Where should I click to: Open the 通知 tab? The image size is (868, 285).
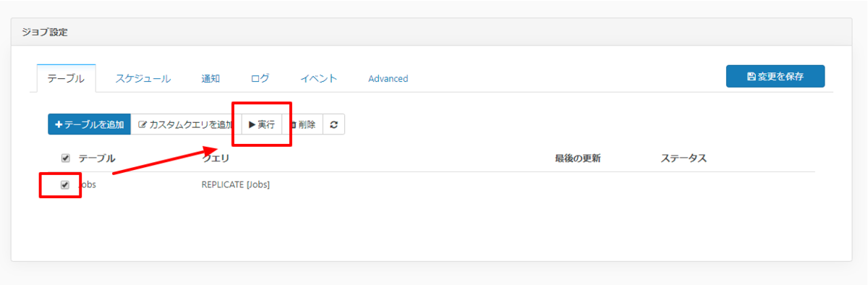pos(210,78)
